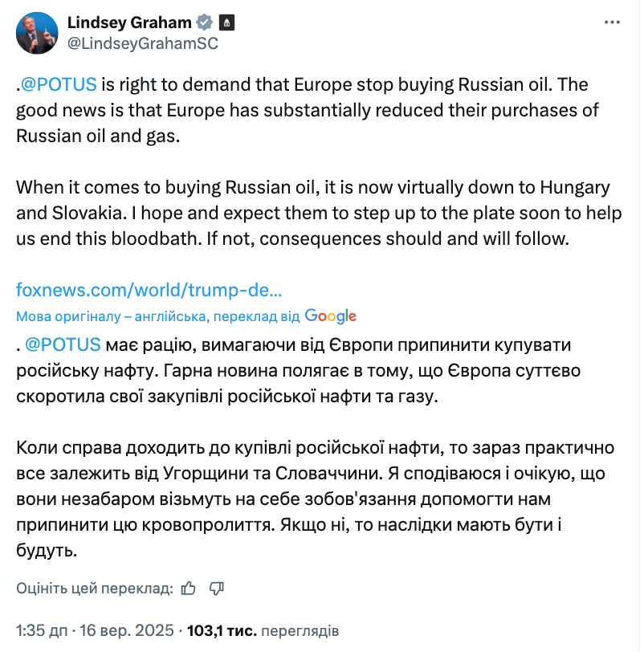
Task: Open the Lindsey Graham display name link
Action: (131, 22)
